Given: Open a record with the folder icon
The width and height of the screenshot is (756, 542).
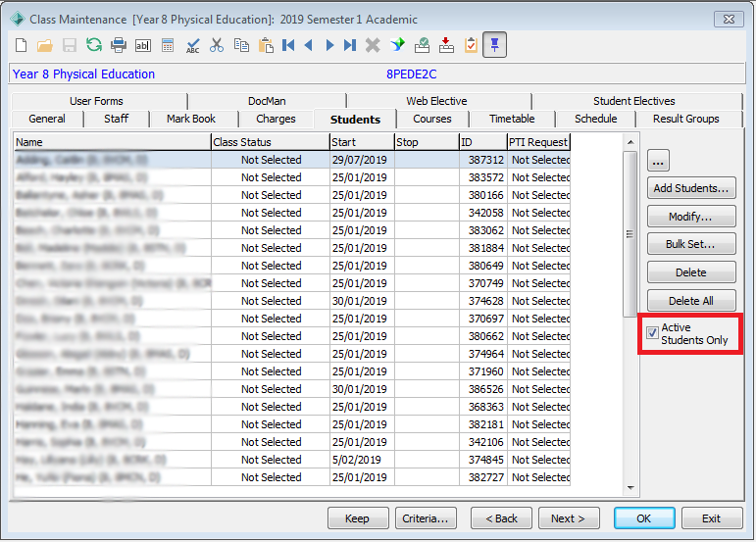Looking at the screenshot, I should [45, 45].
